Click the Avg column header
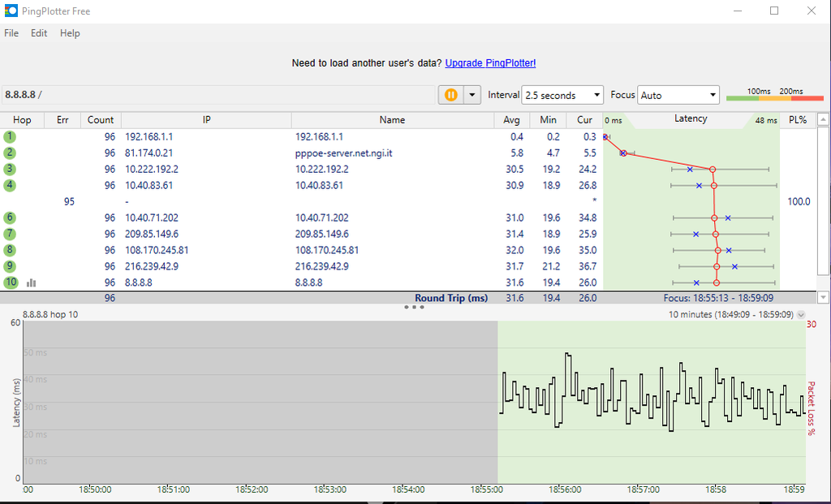The image size is (831, 504). click(511, 120)
